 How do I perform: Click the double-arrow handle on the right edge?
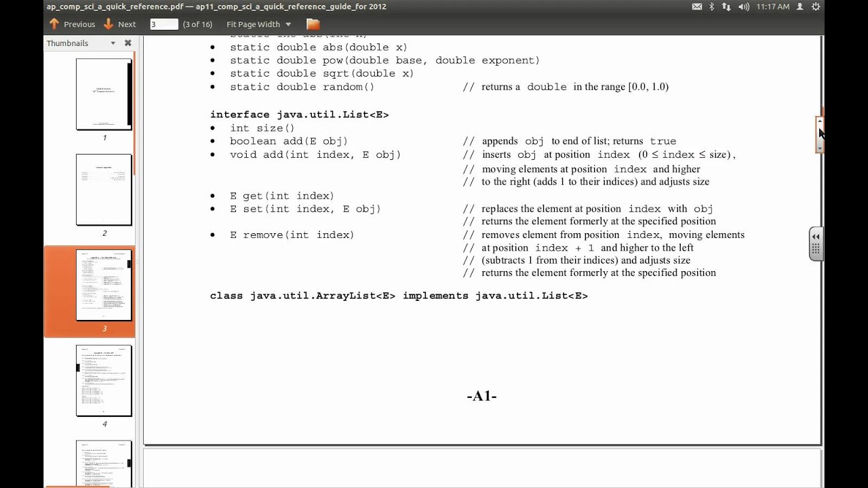[x=816, y=243]
